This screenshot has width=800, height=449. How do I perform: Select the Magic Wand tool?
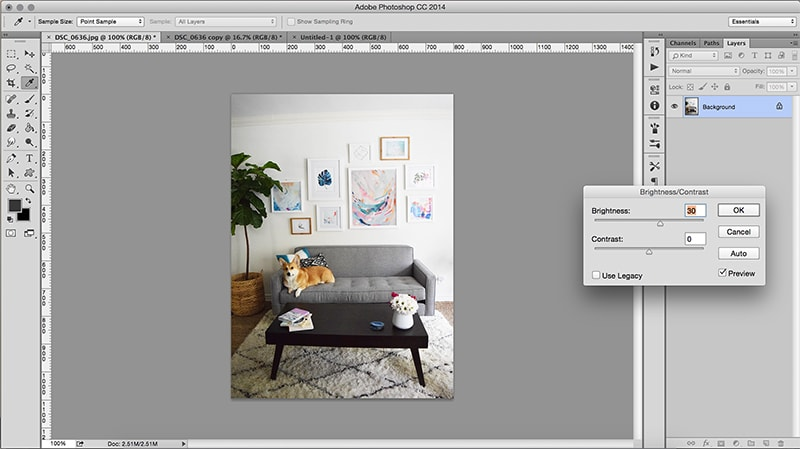29,68
